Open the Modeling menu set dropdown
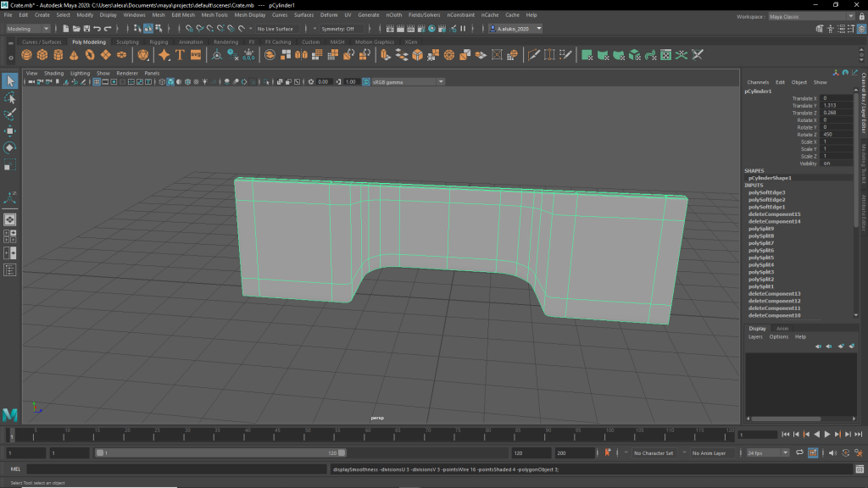 click(x=28, y=29)
